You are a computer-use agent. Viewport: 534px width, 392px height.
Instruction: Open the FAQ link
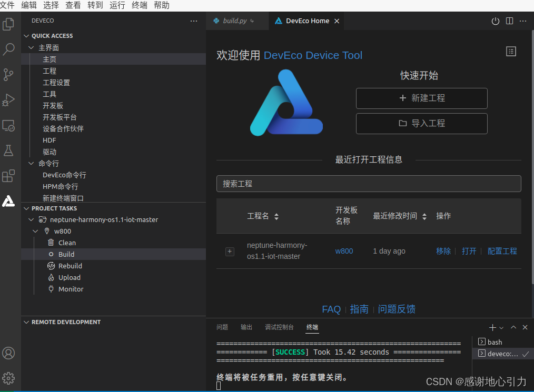point(331,309)
